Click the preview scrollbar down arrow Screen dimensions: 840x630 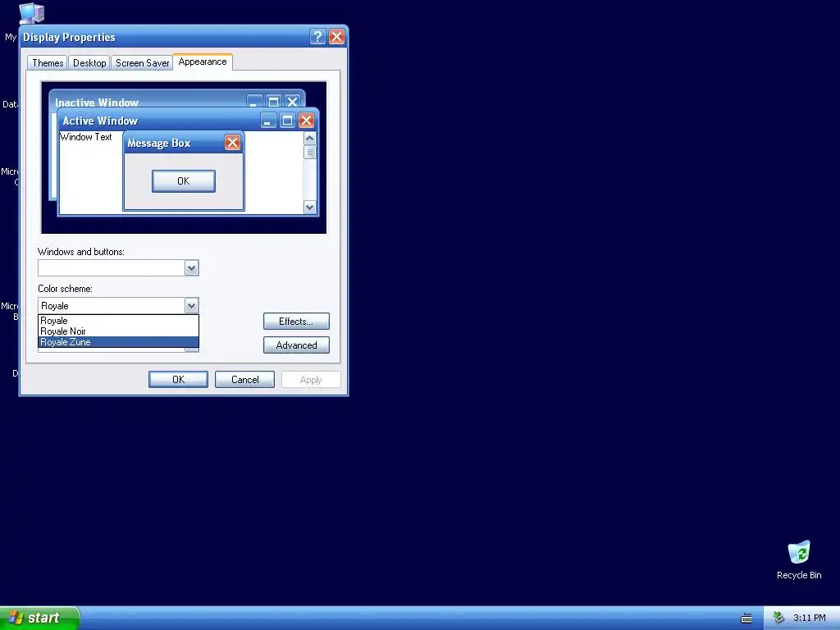[x=309, y=208]
